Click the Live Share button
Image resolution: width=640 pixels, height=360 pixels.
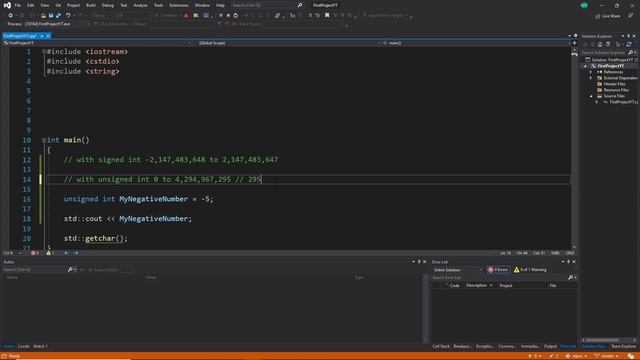[x=607, y=16]
